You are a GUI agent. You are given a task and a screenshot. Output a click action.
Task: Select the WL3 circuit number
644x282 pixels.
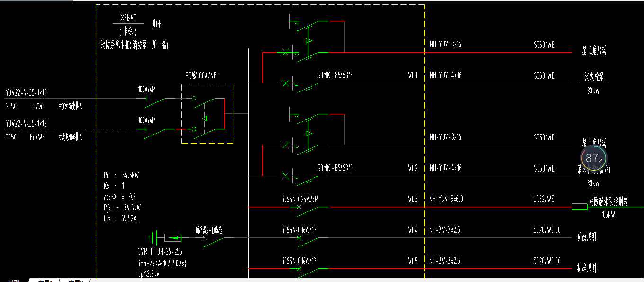[x=413, y=199]
